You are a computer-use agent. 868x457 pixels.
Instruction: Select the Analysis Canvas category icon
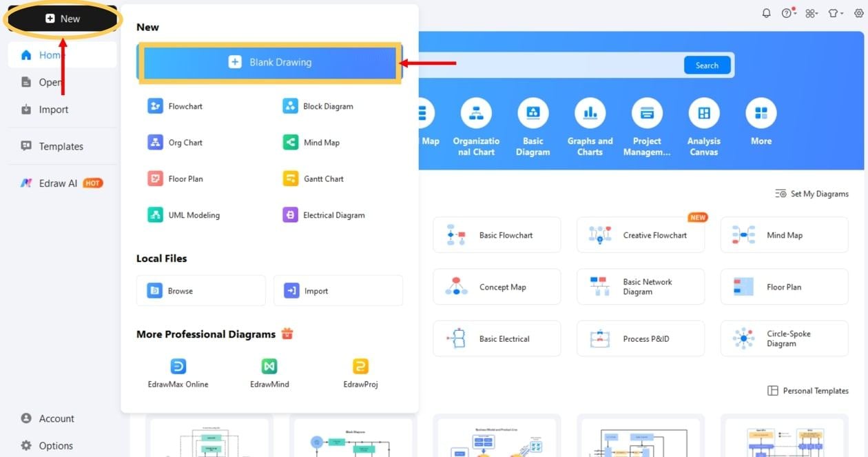pos(703,112)
